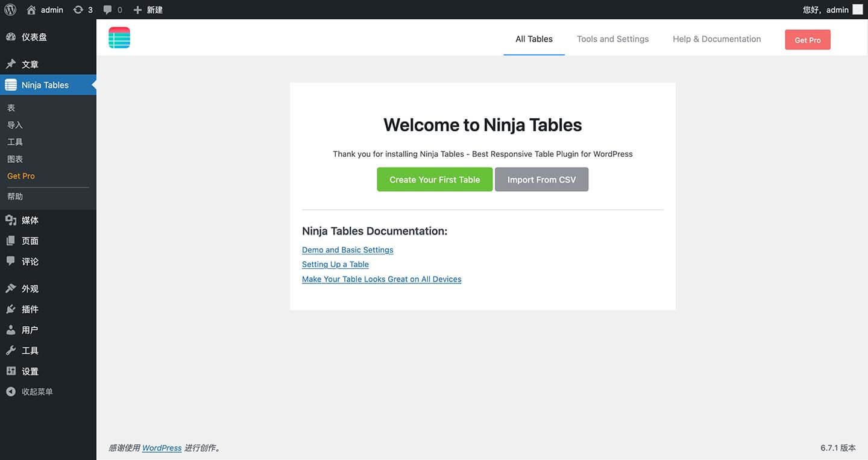Open the 表 submenu item
Image resolution: width=868 pixels, height=460 pixels.
click(x=11, y=108)
